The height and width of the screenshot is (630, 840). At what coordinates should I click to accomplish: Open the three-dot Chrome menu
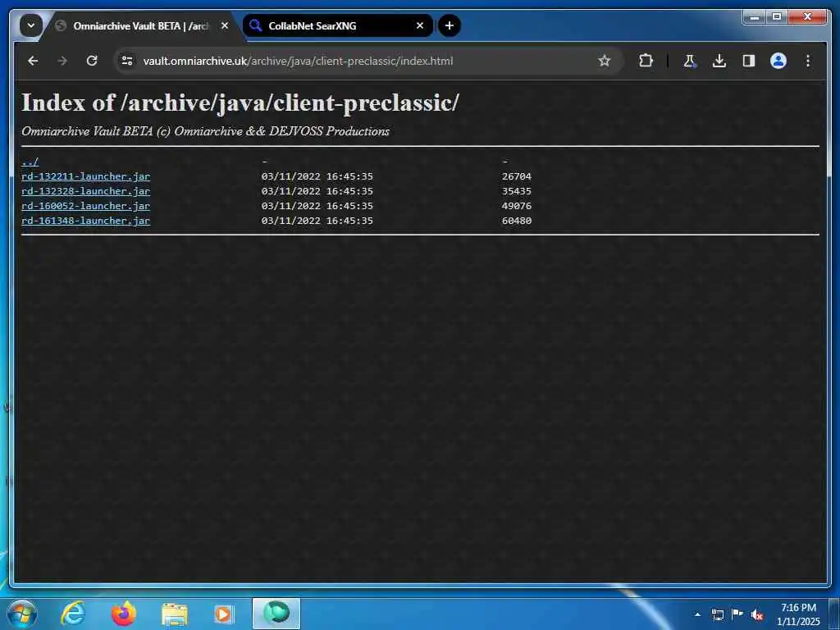[x=808, y=61]
